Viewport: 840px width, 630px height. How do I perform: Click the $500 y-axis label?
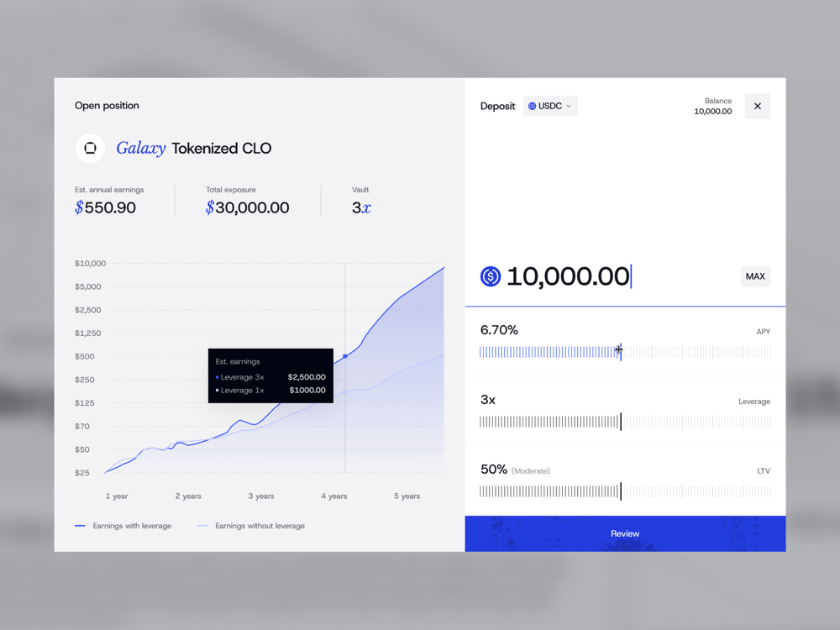click(85, 356)
